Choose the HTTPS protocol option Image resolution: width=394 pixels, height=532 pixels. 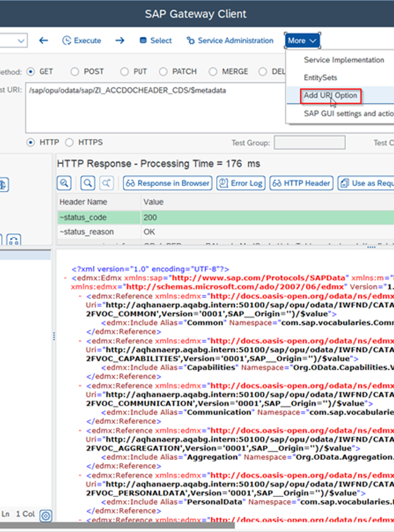69,142
